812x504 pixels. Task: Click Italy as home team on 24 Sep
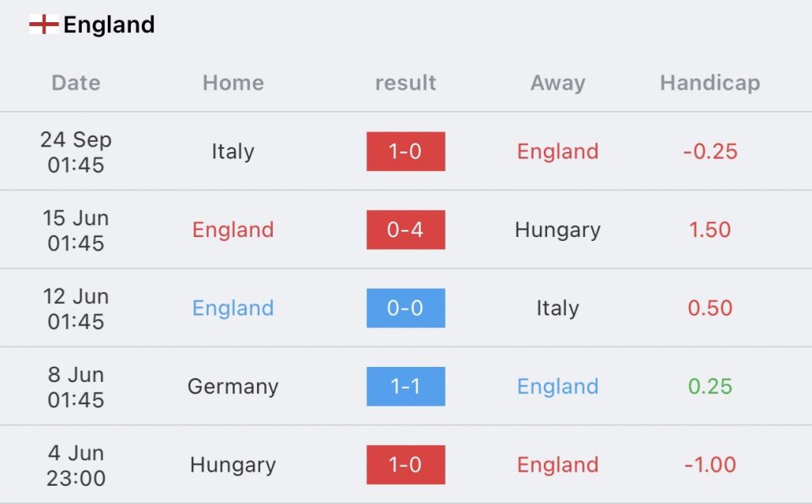(x=233, y=151)
